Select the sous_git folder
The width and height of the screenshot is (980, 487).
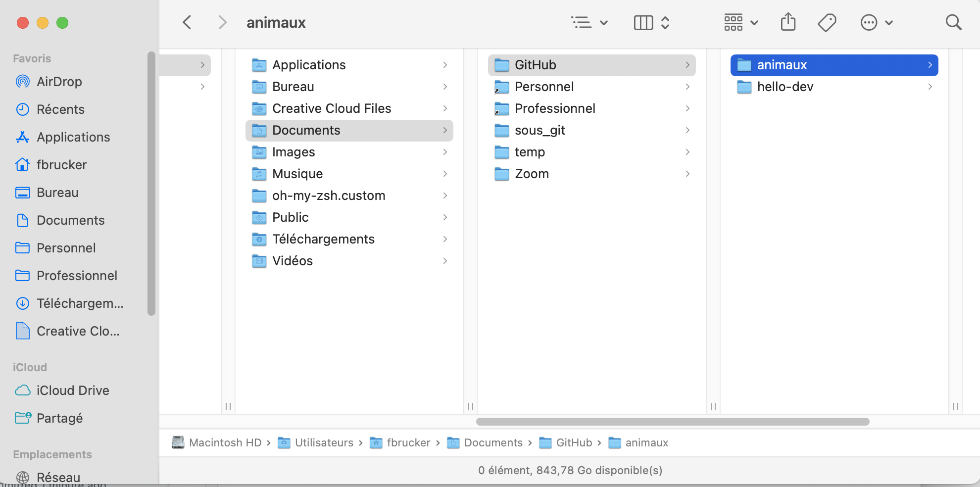[x=539, y=130]
